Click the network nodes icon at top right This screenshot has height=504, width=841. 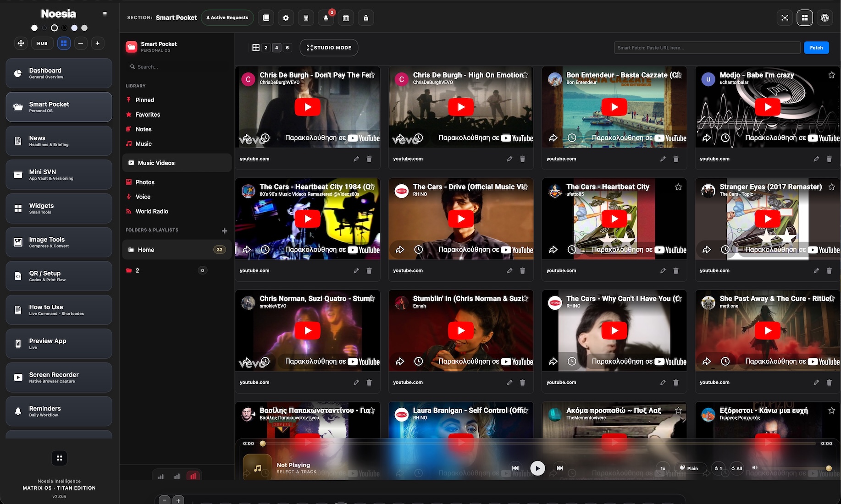(x=785, y=18)
